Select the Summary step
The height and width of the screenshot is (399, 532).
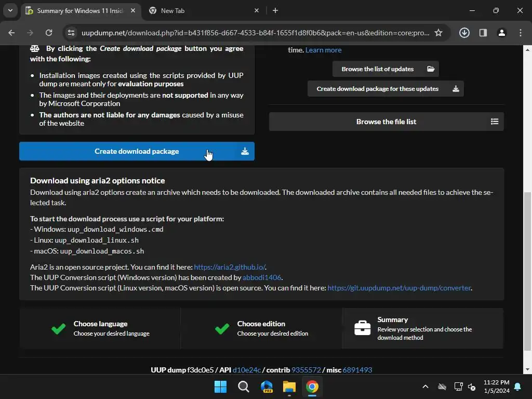click(x=422, y=328)
